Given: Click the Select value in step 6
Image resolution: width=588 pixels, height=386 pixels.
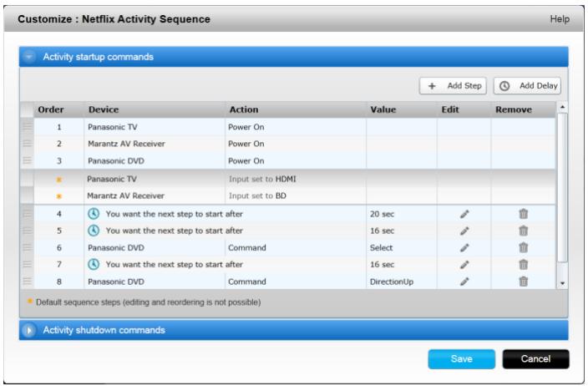Looking at the screenshot, I should point(382,248).
